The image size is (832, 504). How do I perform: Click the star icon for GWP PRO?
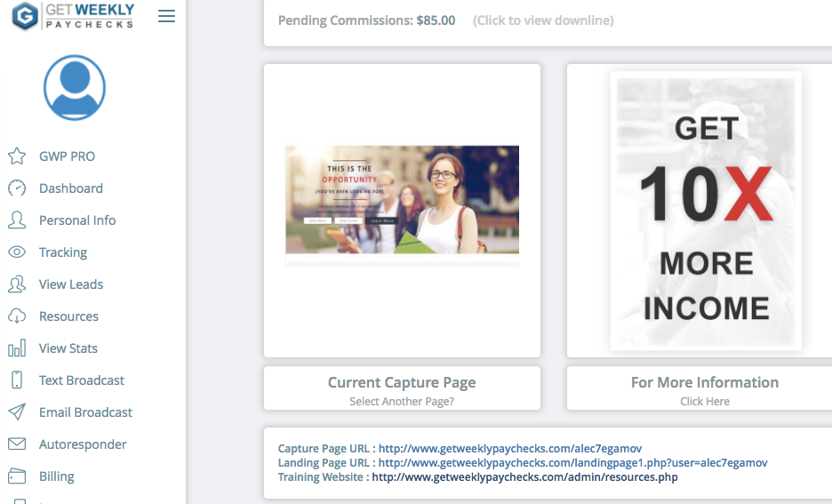pos(17,156)
